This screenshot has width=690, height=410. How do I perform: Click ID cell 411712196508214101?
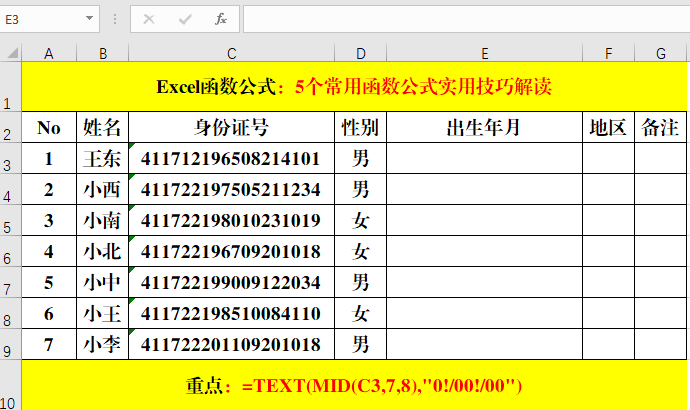pyautogui.click(x=231, y=158)
